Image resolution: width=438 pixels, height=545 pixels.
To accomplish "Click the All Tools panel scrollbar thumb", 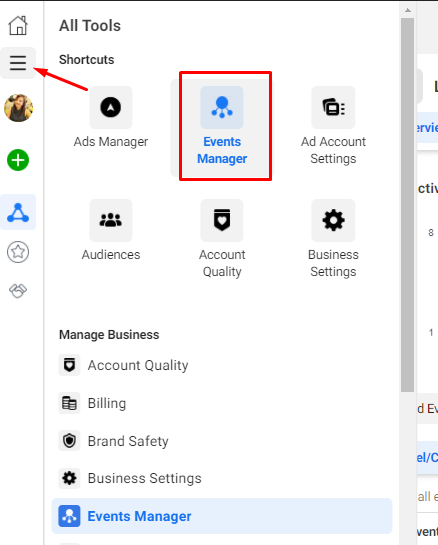I will coord(407,205).
